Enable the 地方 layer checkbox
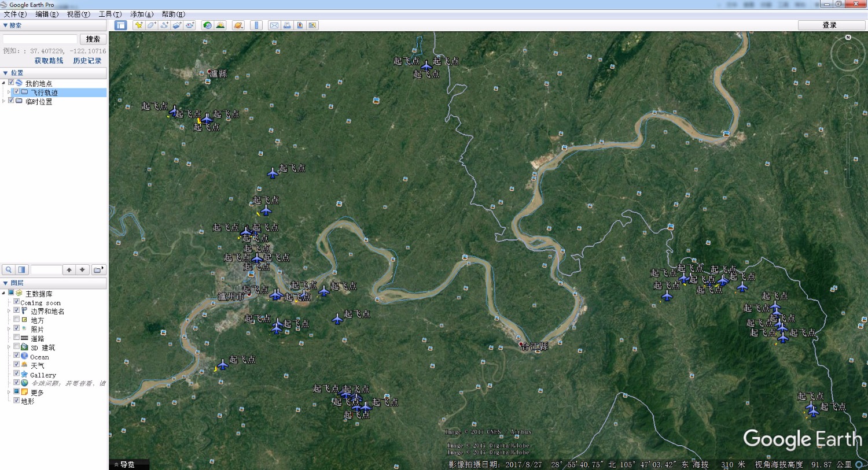The image size is (868, 470). click(16, 319)
